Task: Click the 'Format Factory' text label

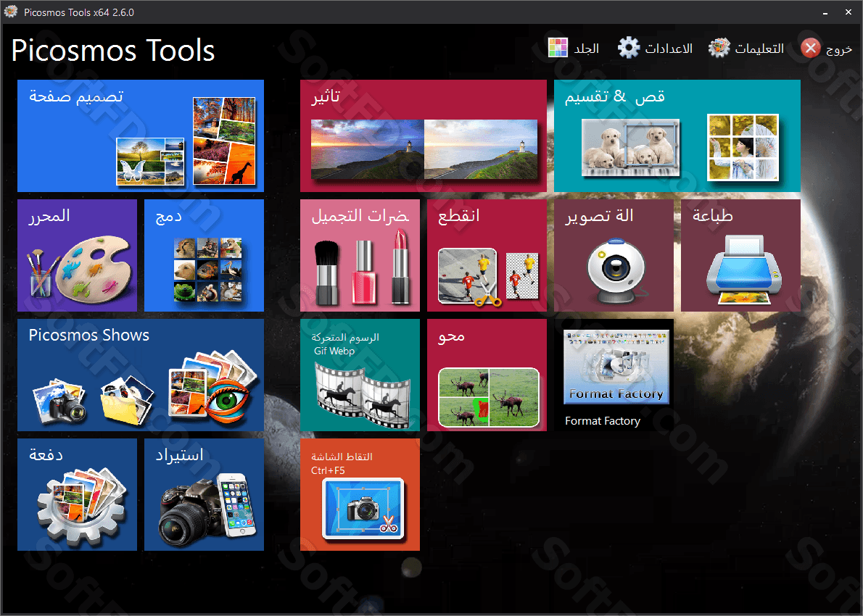Action: (603, 421)
